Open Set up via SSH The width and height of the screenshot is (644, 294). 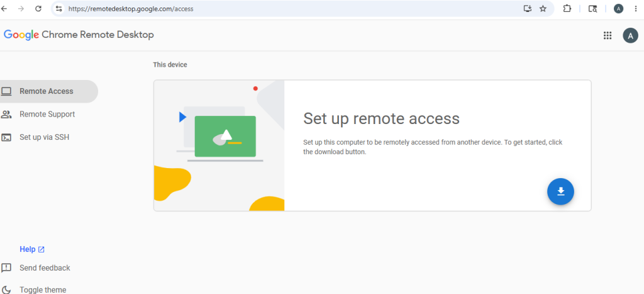pos(45,137)
